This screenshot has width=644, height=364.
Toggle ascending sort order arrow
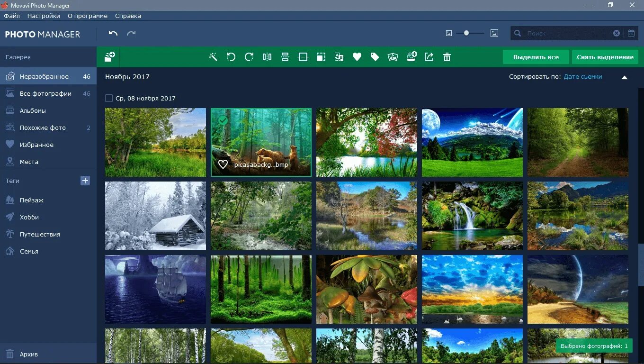click(x=624, y=77)
